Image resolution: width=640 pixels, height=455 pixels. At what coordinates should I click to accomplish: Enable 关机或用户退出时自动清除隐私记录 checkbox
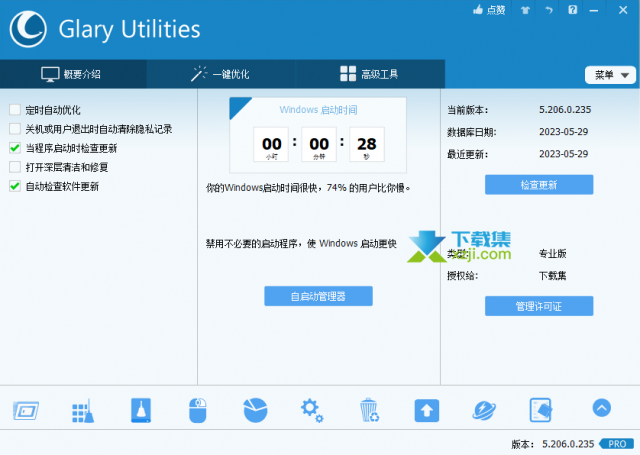point(15,129)
